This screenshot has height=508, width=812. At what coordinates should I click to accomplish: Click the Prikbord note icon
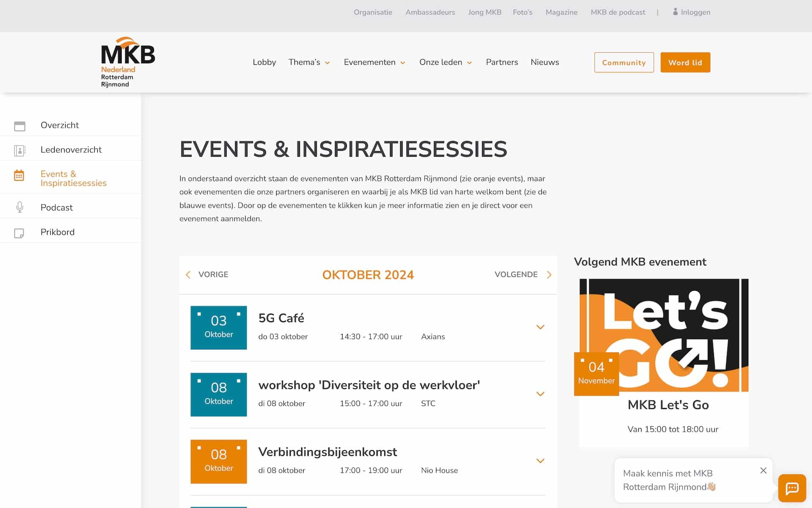coord(19,232)
